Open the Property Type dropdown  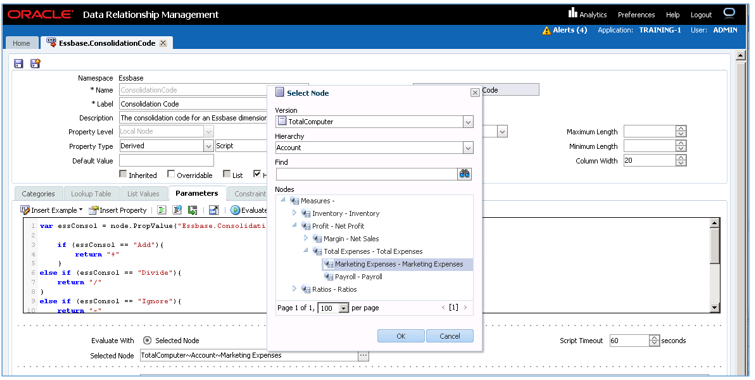click(x=208, y=146)
